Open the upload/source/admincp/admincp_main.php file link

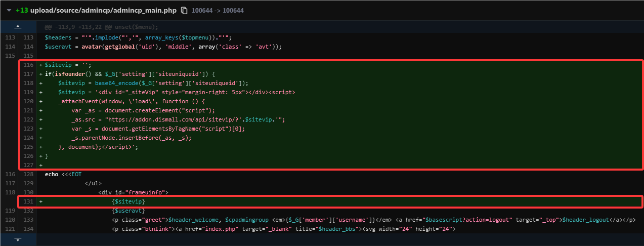pos(103,10)
